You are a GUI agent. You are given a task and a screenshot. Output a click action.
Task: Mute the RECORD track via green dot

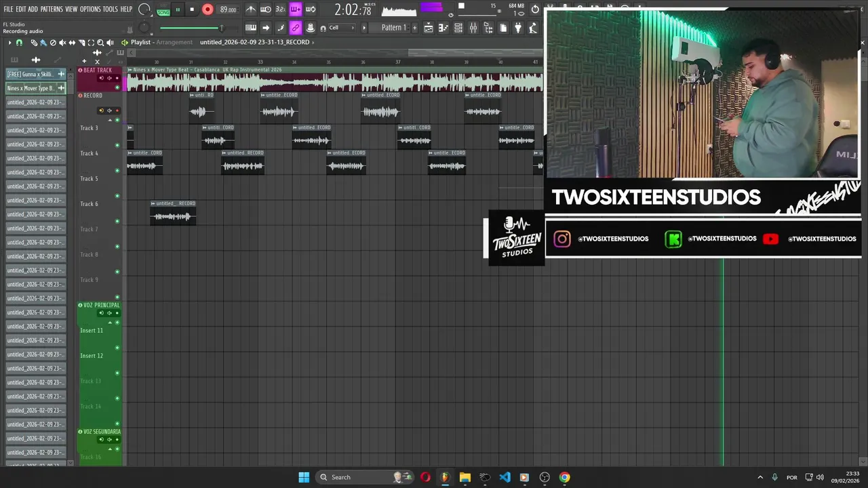[x=117, y=120]
